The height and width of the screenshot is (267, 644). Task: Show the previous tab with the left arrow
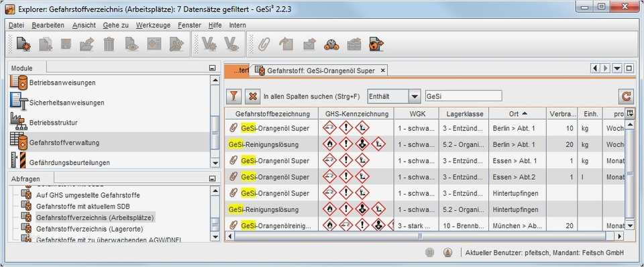tap(595, 69)
